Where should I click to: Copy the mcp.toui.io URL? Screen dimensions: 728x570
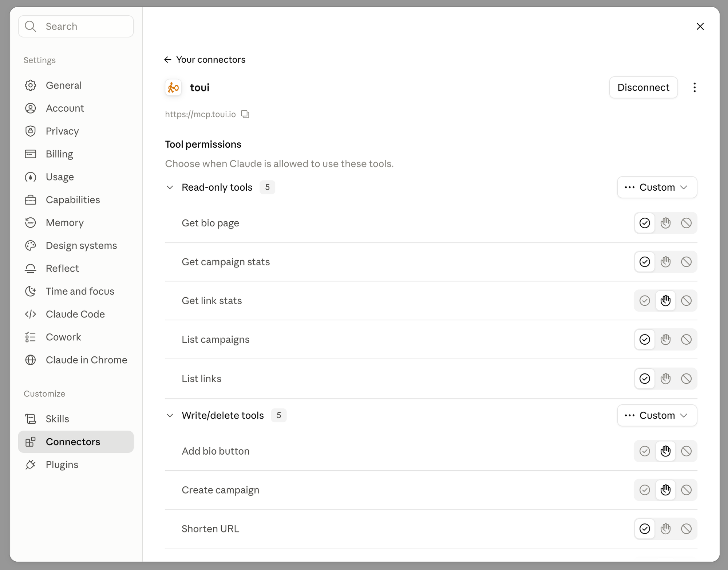(245, 114)
